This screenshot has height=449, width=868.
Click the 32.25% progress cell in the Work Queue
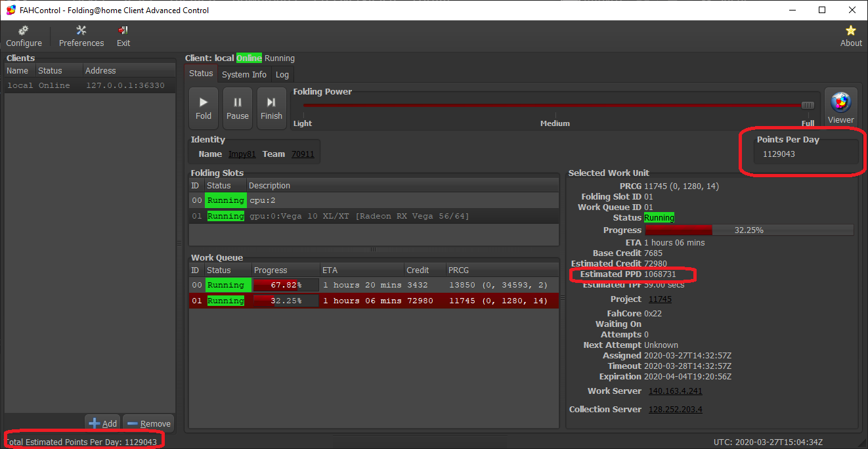[x=286, y=301]
